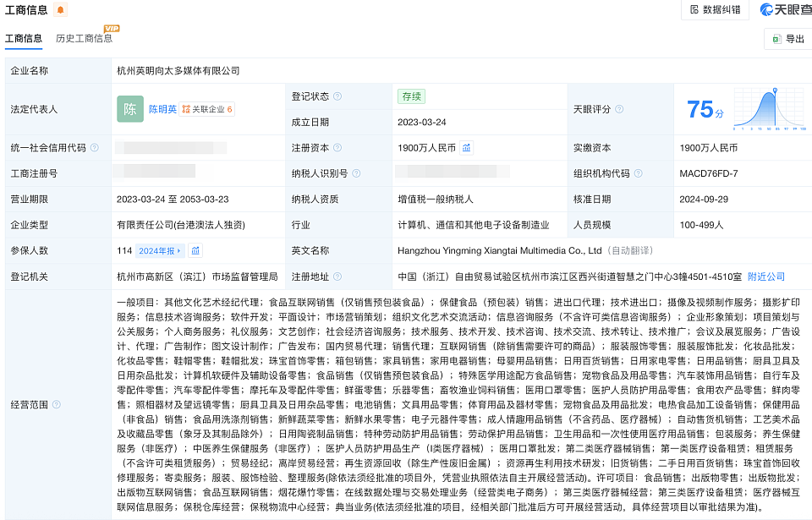This screenshot has width=812, height=520.
Task: Click the 天眼查 logo
Action: click(x=786, y=9)
